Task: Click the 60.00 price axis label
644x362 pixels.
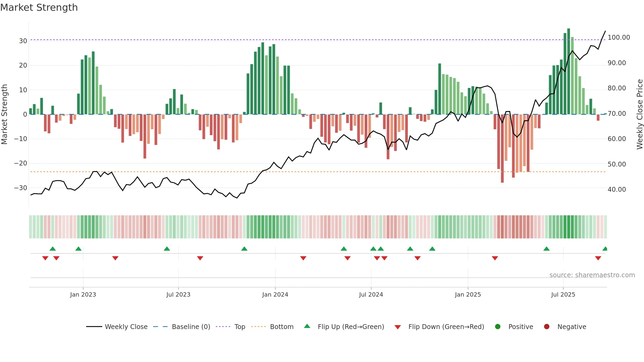Action: click(617, 139)
